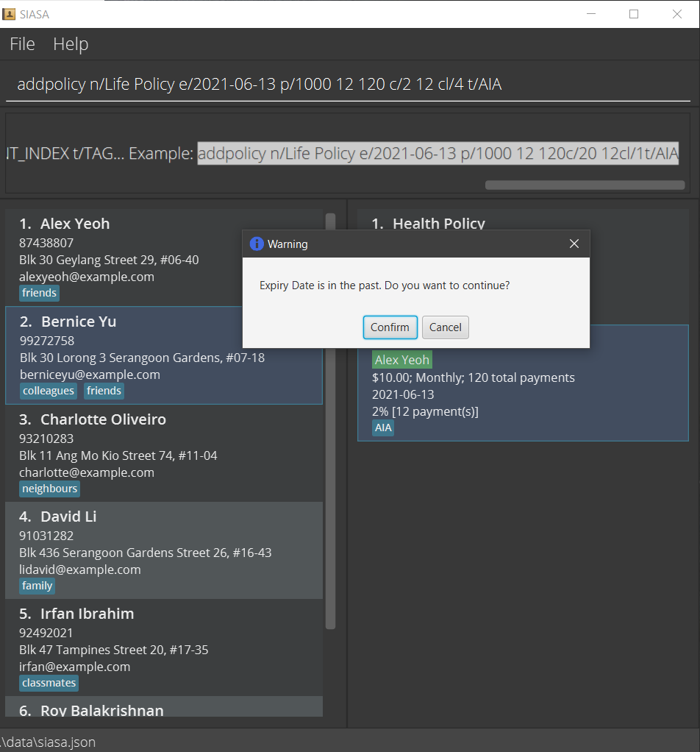Click the family tag under David Li
The height and width of the screenshot is (752, 700).
[x=37, y=586]
